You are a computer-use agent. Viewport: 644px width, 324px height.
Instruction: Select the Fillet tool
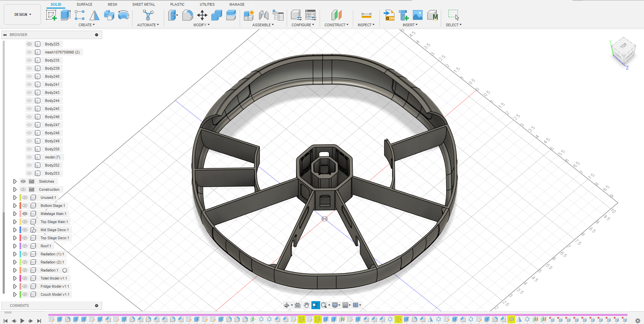pyautogui.click(x=187, y=15)
